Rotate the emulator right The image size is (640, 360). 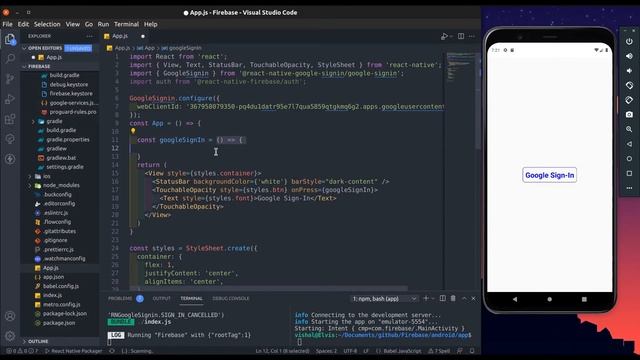pos(629,100)
